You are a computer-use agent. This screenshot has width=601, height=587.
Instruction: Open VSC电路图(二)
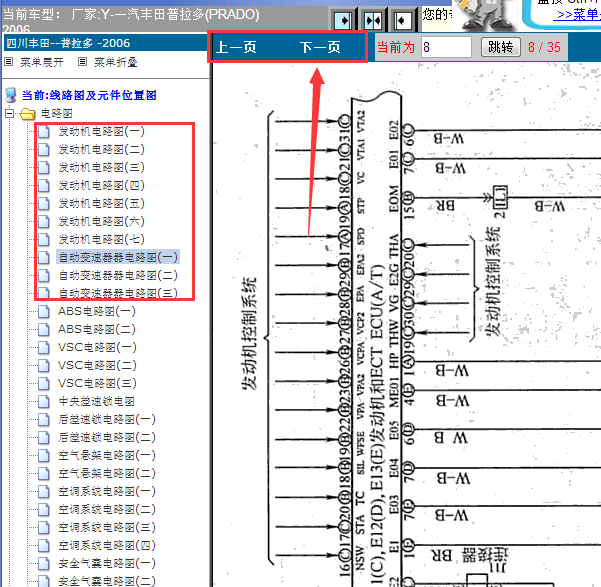tap(97, 365)
